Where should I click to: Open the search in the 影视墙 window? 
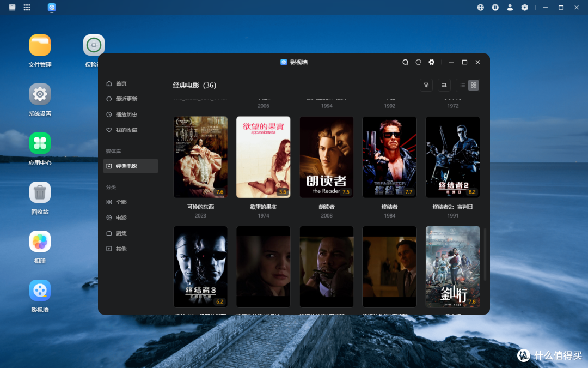tap(406, 62)
